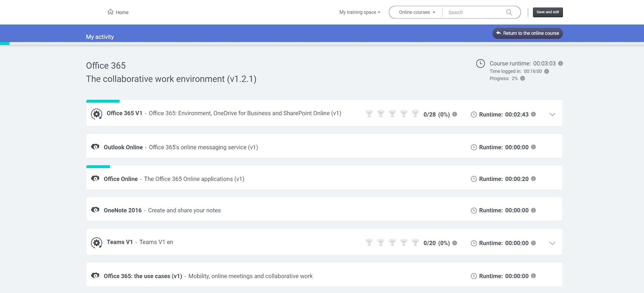Open info icon beside Runtime 00:02:43
This screenshot has height=293, width=644.
534,114
